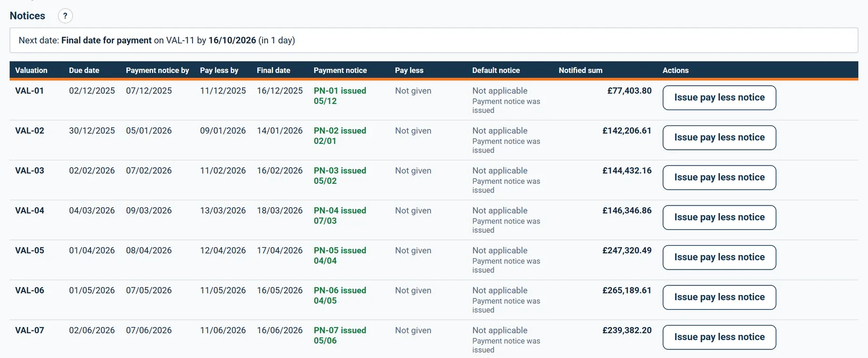Viewport: 868px width, 358px height.
Task: Click the due date 04/03/2026
Action: pyautogui.click(x=92, y=210)
